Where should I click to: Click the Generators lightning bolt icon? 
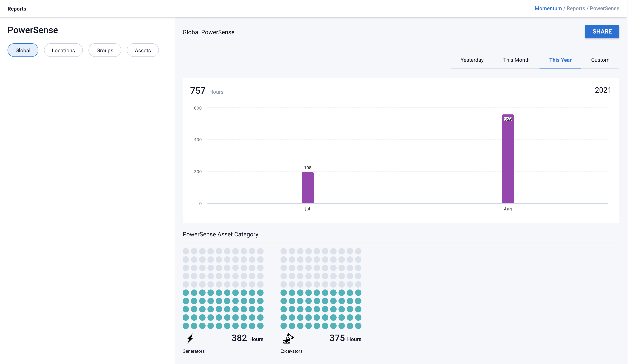pos(190,338)
